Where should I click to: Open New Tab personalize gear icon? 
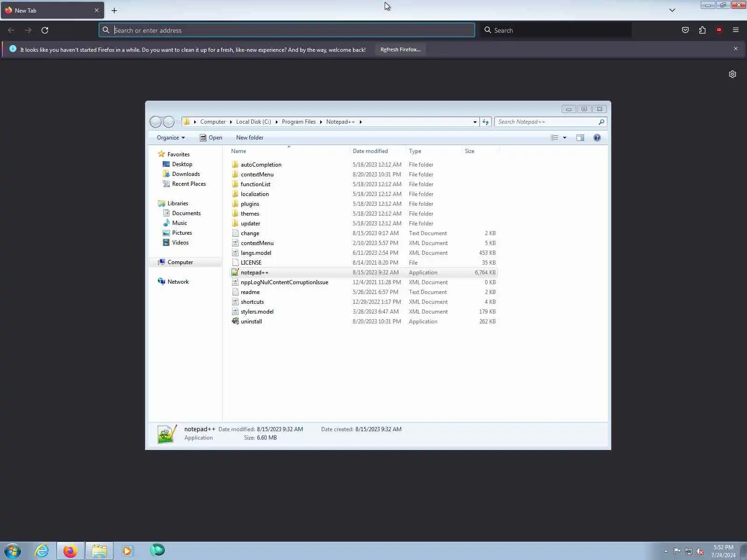coord(733,74)
